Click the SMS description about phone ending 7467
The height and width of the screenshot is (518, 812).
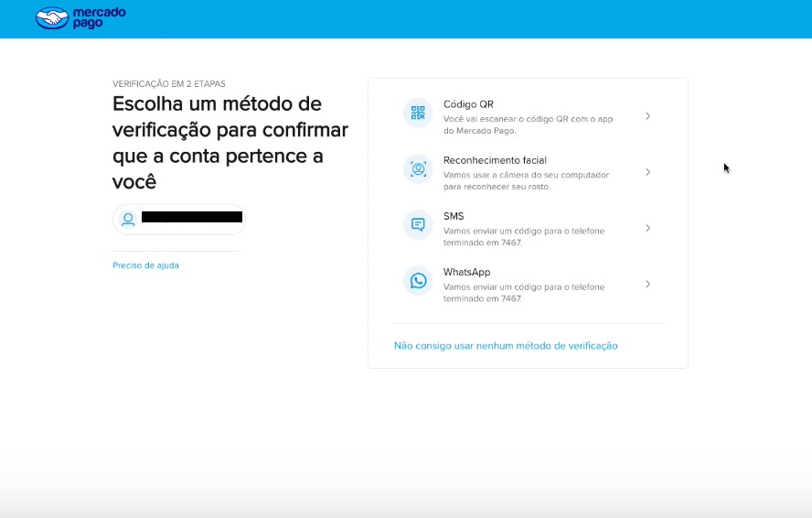point(524,236)
